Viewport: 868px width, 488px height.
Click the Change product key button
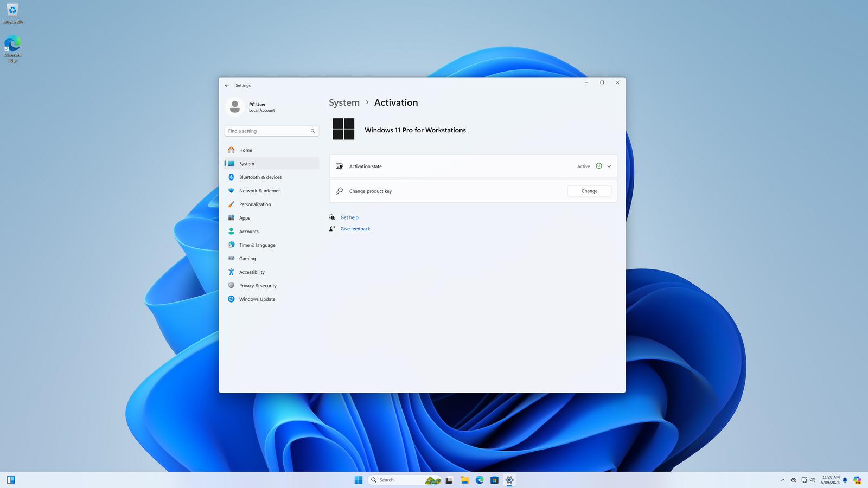[589, 191]
